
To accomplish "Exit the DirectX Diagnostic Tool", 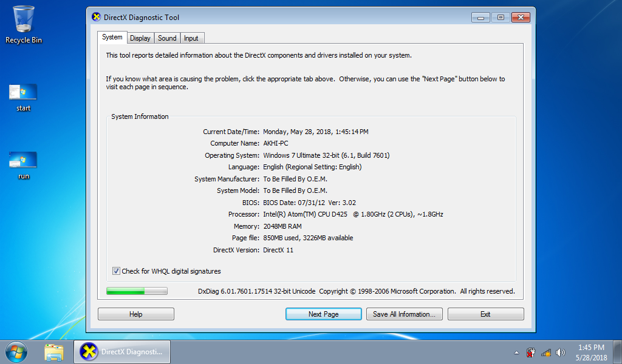I will click(485, 314).
